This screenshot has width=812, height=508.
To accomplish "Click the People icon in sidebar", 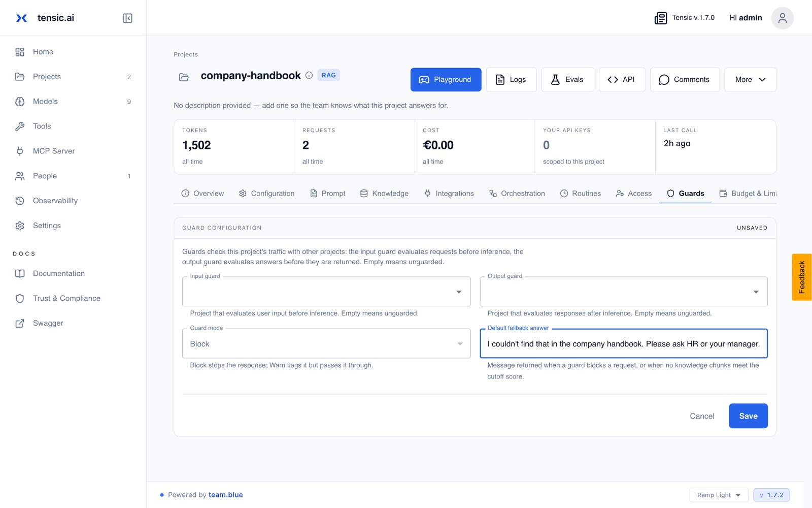I will (20, 176).
